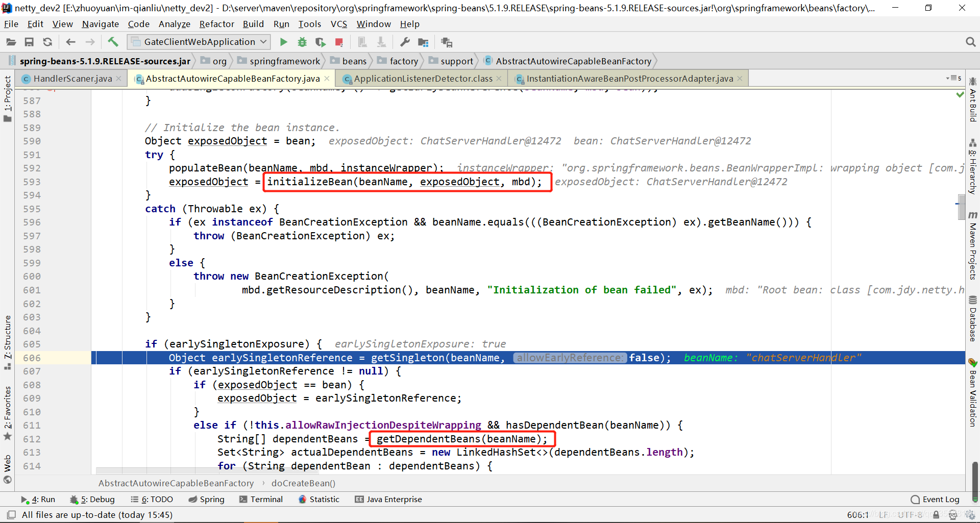The height and width of the screenshot is (523, 980).
Task: Navigate forward with the right arrow icon
Action: pos(90,42)
